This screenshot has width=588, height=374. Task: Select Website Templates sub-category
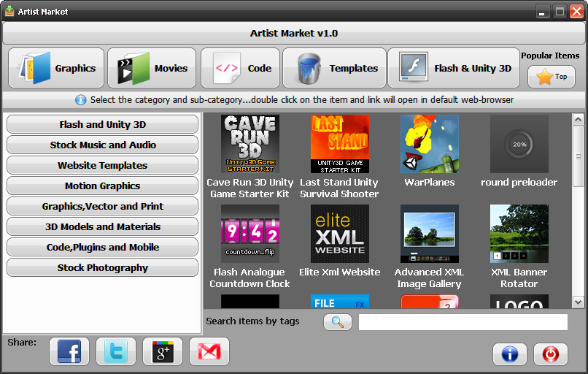pyautogui.click(x=102, y=165)
